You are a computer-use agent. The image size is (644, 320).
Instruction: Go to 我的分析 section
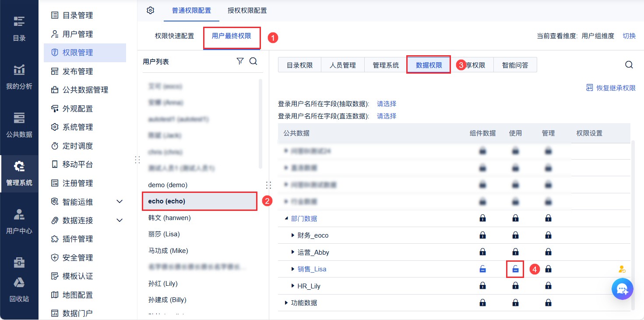tap(19, 77)
